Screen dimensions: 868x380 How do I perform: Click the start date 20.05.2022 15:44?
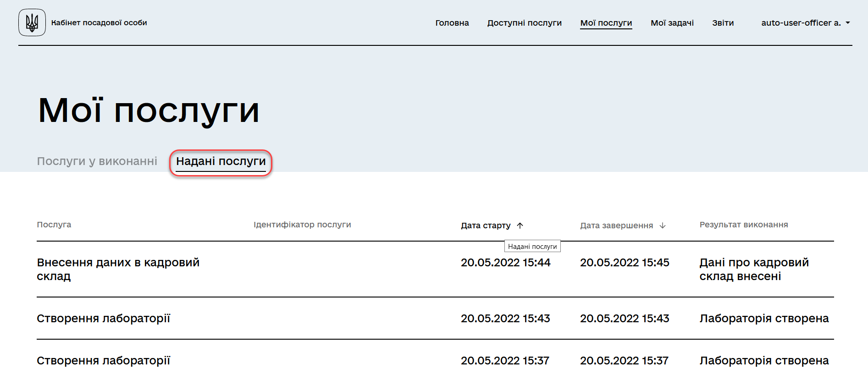click(x=506, y=263)
